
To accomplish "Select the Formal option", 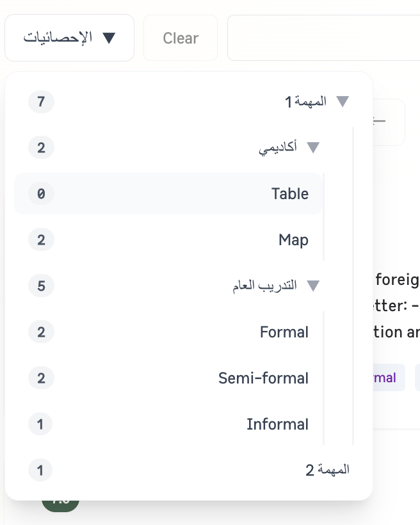I will [x=168, y=332].
